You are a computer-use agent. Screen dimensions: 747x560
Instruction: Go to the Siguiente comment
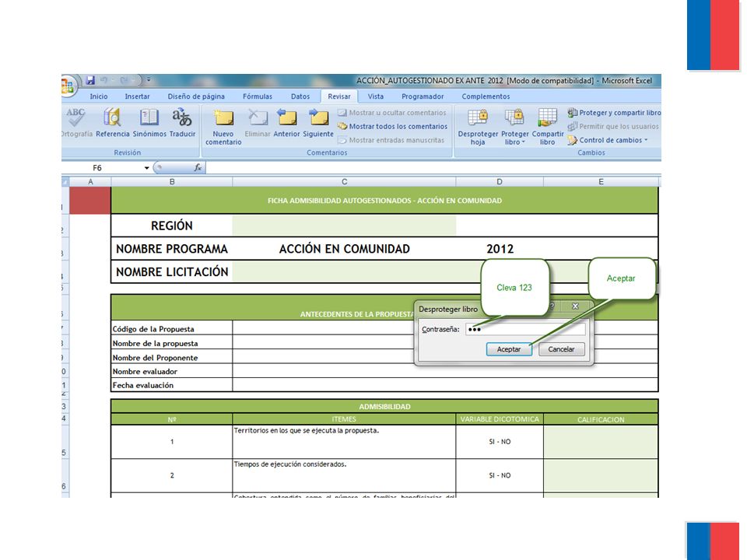(318, 123)
